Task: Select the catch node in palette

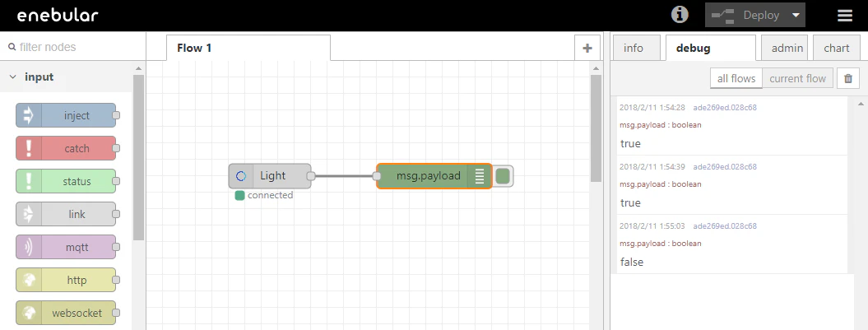Action: pos(66,148)
